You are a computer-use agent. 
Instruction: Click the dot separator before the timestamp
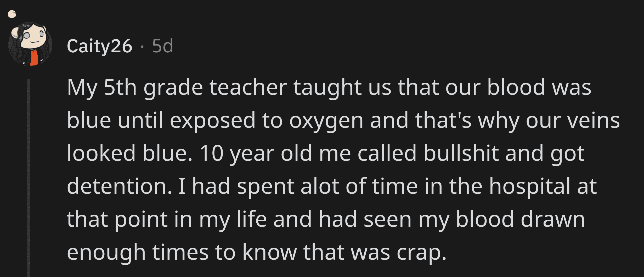tap(142, 47)
